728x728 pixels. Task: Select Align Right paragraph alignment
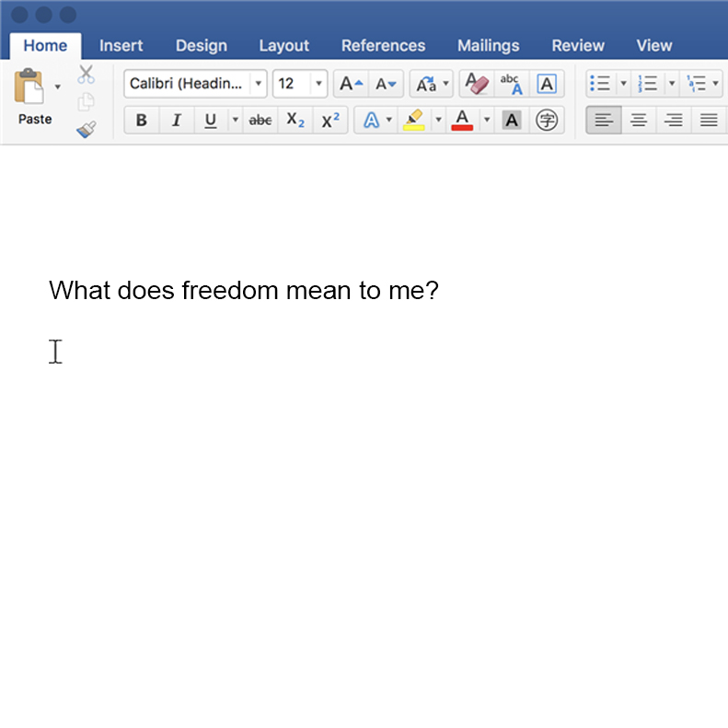(673, 121)
